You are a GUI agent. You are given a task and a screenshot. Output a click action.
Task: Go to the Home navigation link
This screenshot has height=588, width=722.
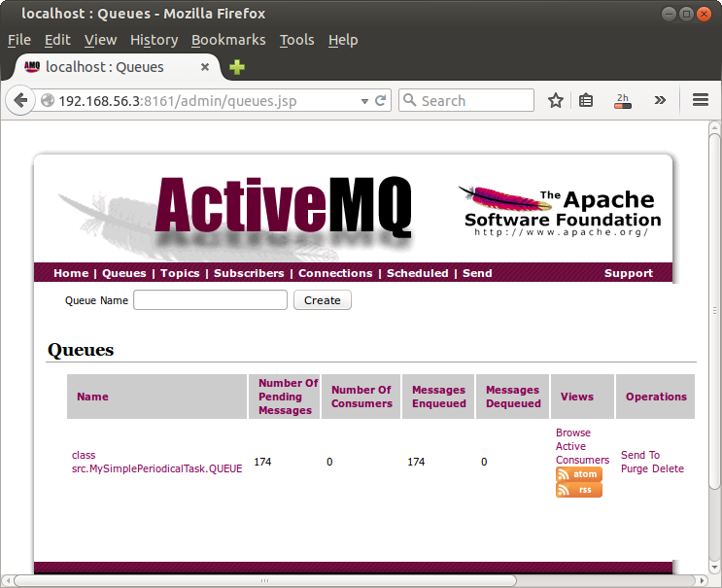click(71, 273)
